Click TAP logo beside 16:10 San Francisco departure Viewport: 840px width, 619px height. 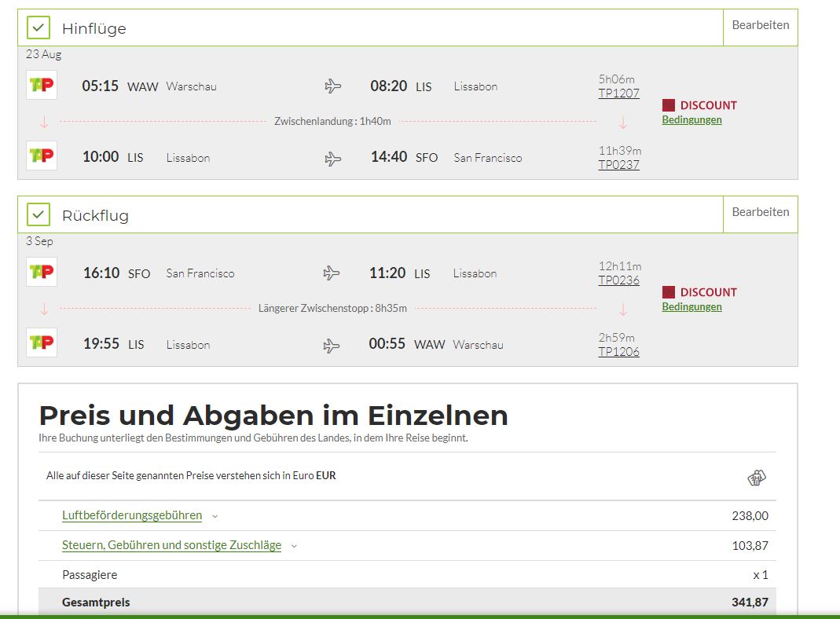point(42,272)
